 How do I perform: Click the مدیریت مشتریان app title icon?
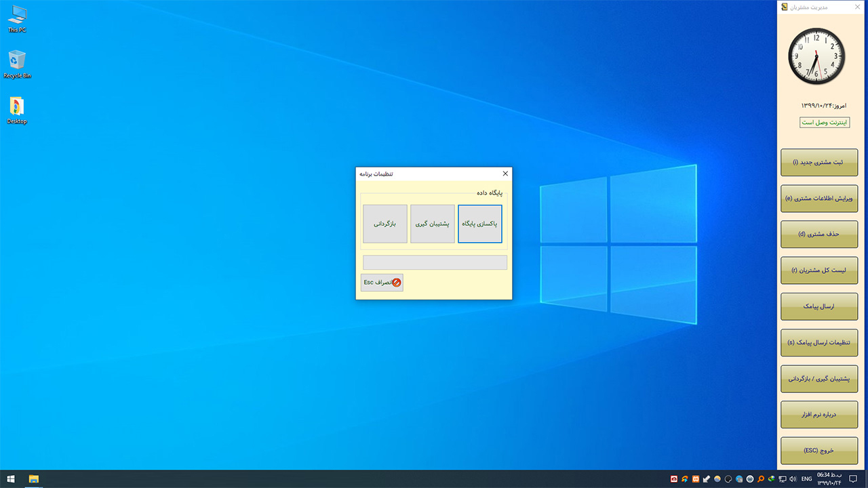(785, 7)
